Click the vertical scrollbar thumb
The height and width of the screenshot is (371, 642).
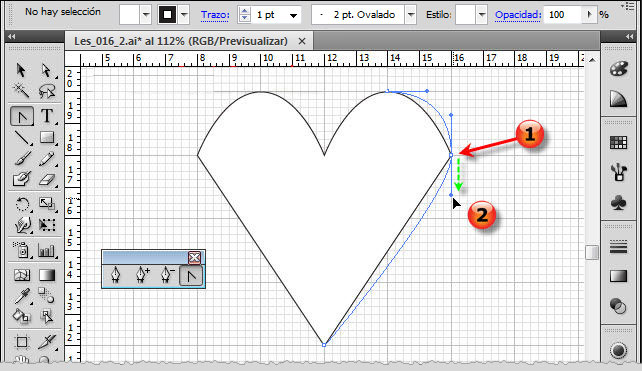click(x=592, y=252)
